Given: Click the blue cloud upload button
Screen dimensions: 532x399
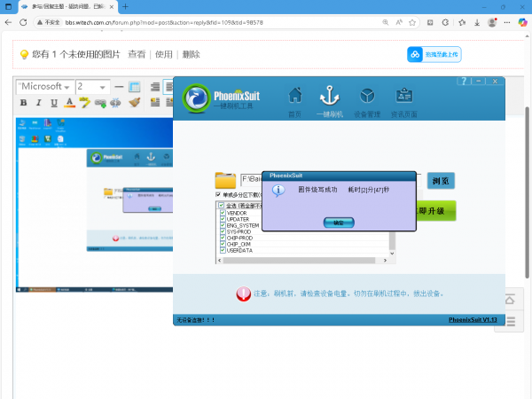Looking at the screenshot, I should pyautogui.click(x=434, y=55).
